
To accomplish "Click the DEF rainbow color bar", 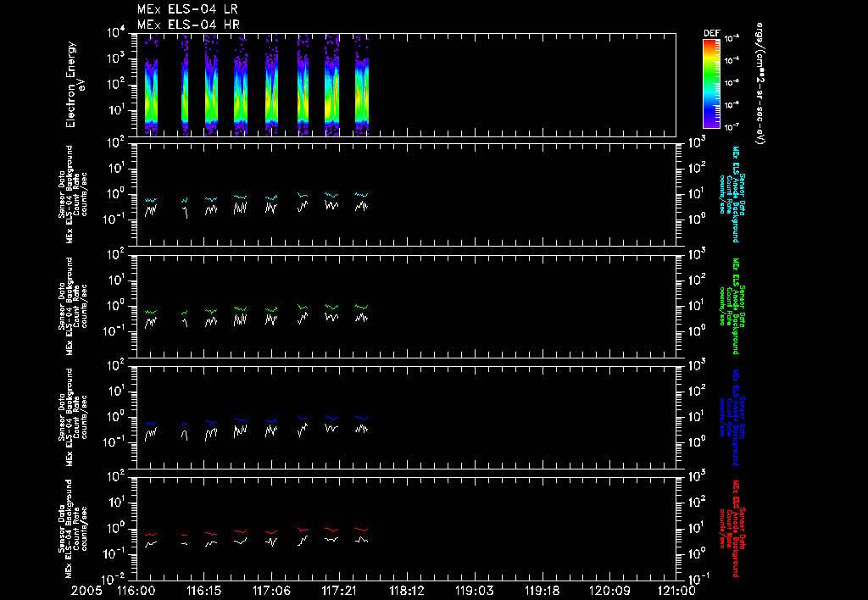I will pyautogui.click(x=711, y=84).
